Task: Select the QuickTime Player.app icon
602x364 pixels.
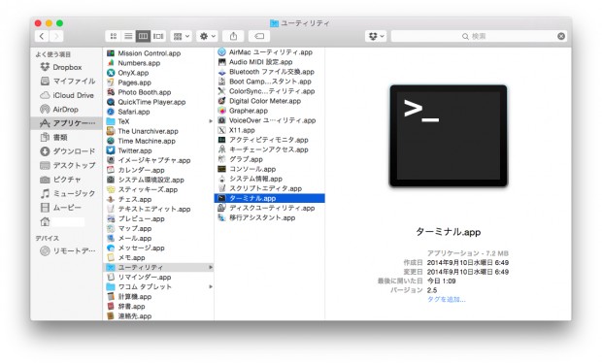Action: 111,102
